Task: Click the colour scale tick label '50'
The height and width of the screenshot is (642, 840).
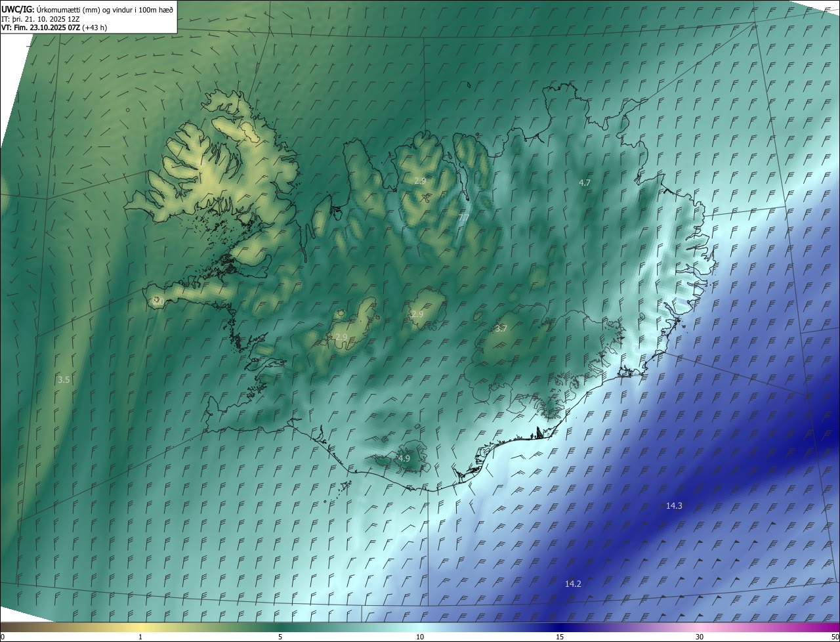Action: coord(835,637)
